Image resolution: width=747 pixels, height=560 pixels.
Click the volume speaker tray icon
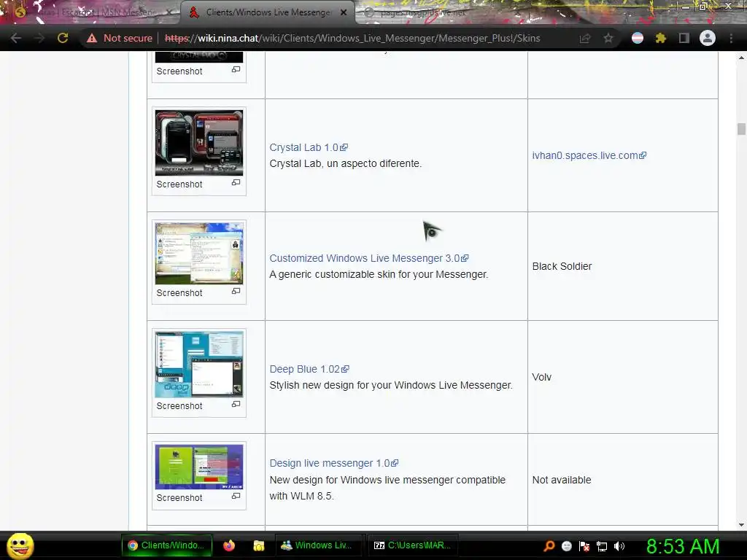click(619, 546)
